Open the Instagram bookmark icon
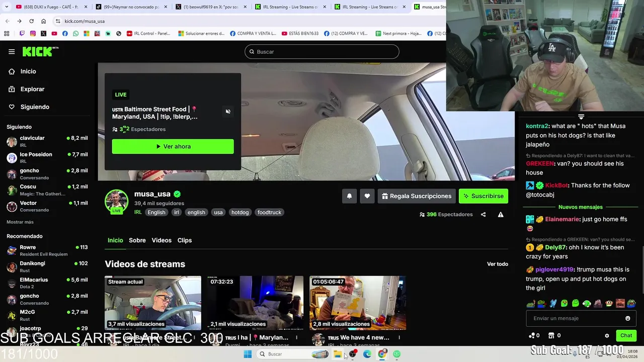Screen dimensions: 644x362 click(x=33, y=34)
